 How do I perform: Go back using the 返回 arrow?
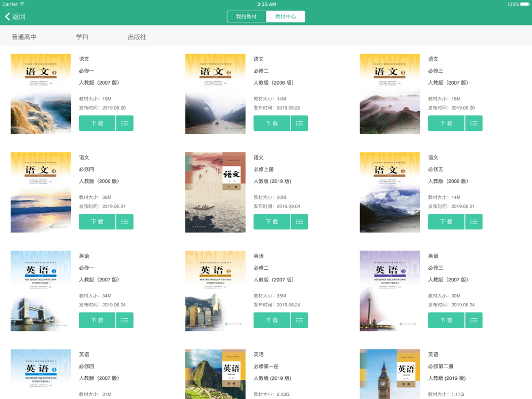tap(15, 16)
